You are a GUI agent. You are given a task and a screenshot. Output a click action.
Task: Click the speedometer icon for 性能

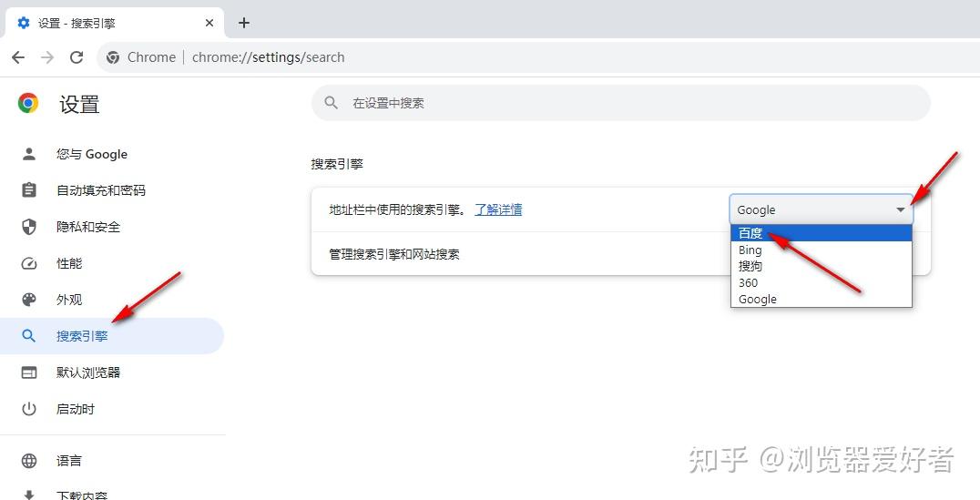(29, 263)
